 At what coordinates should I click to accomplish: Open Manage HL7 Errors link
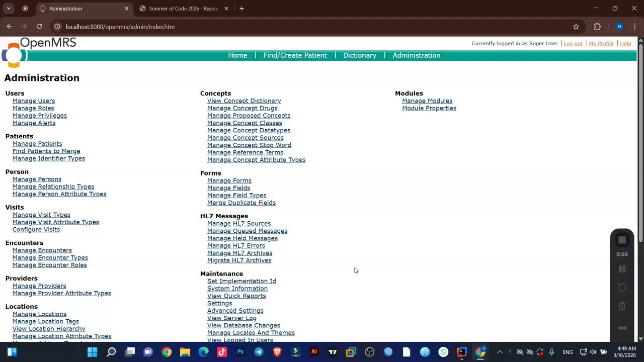[236, 245]
